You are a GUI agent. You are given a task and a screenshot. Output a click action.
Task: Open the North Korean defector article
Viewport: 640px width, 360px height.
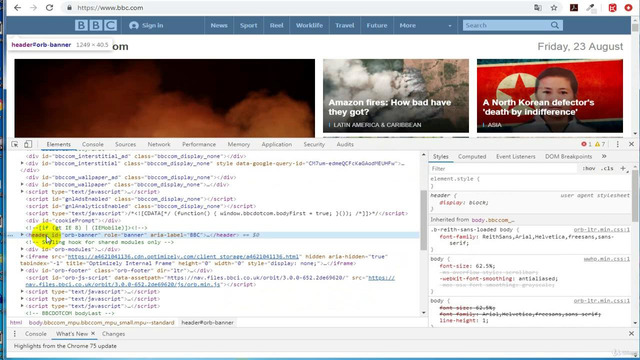click(550, 96)
